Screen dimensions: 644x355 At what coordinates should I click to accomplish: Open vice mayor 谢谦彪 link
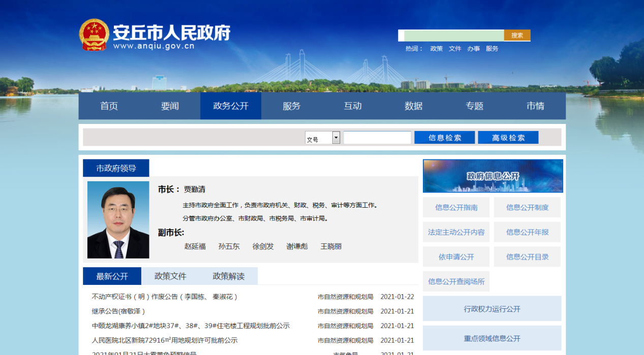pos(297,246)
